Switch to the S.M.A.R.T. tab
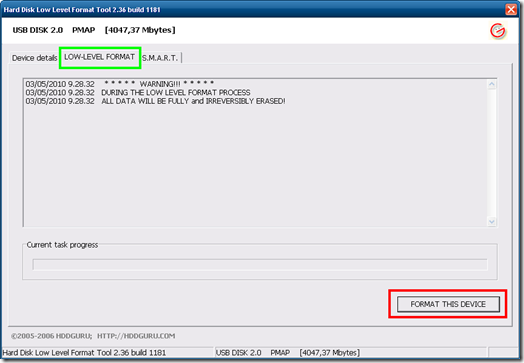This screenshot has height=363, width=524. click(x=160, y=58)
